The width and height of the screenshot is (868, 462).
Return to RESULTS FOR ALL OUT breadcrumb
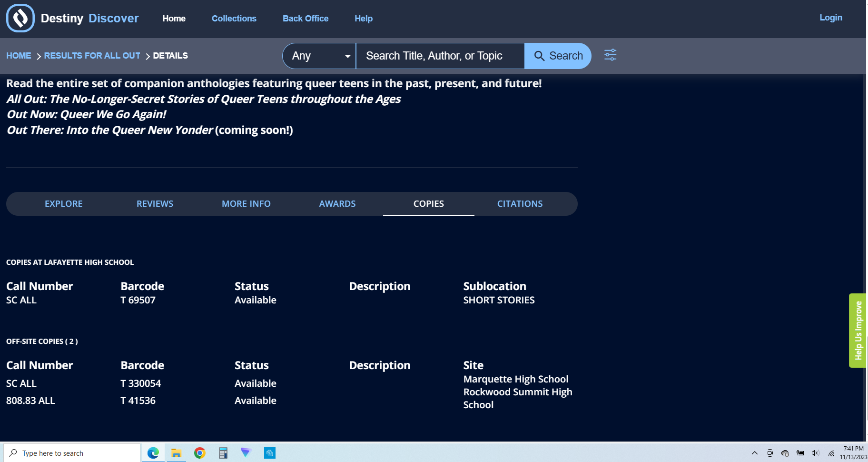pos(92,56)
